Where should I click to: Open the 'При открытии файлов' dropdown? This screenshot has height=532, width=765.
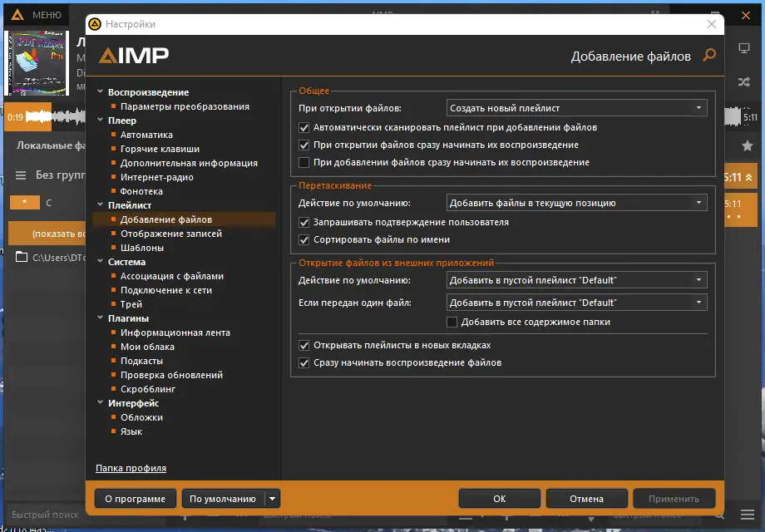[x=575, y=107]
